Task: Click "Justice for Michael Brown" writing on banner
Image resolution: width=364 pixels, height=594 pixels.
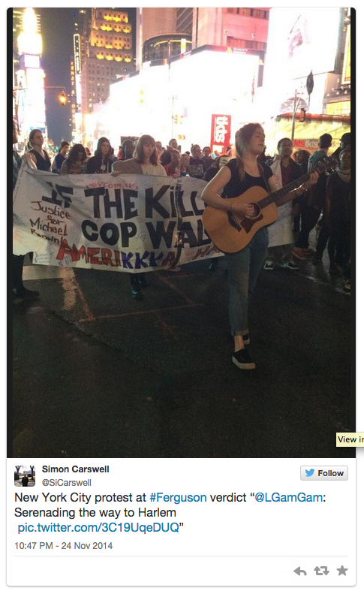Action: coord(49,220)
